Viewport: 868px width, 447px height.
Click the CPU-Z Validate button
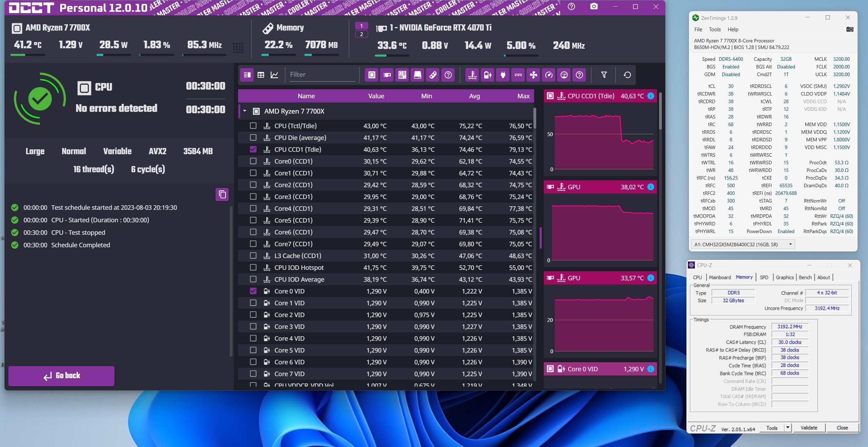point(809,428)
